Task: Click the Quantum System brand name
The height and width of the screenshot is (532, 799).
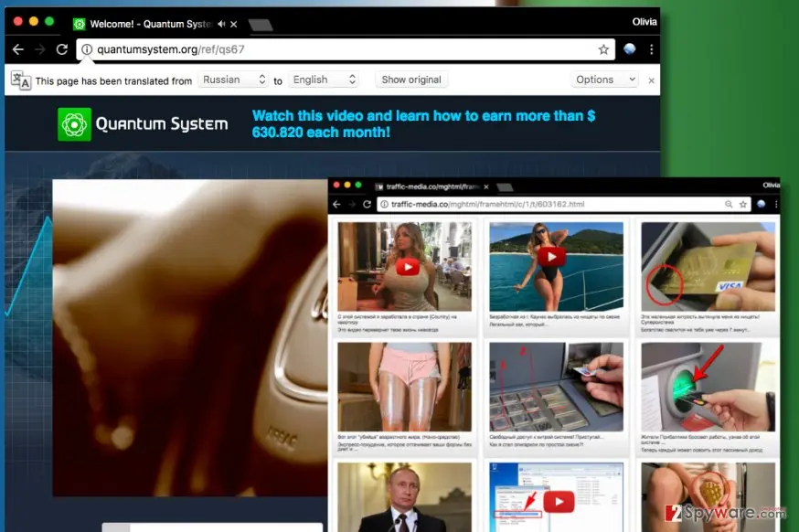Action: [x=162, y=123]
